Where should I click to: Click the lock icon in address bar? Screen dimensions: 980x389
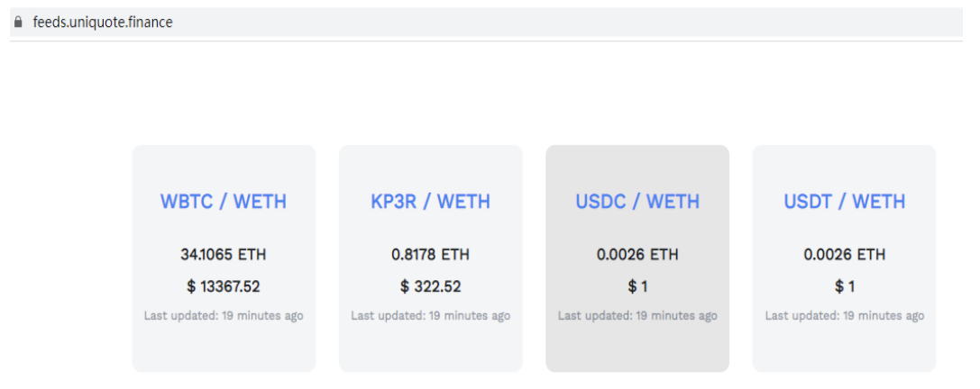19,23
